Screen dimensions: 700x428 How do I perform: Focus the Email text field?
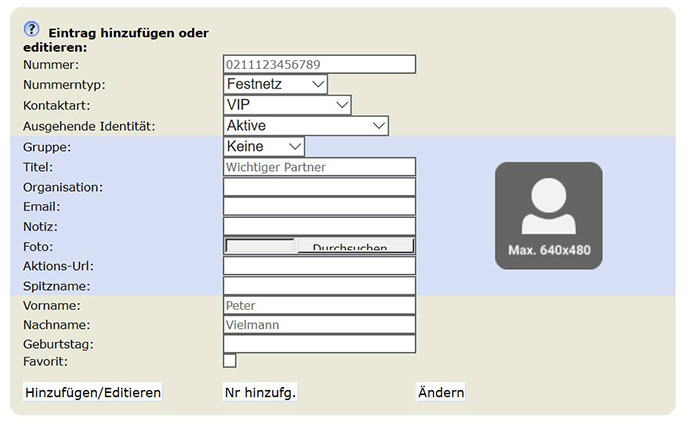tap(319, 207)
